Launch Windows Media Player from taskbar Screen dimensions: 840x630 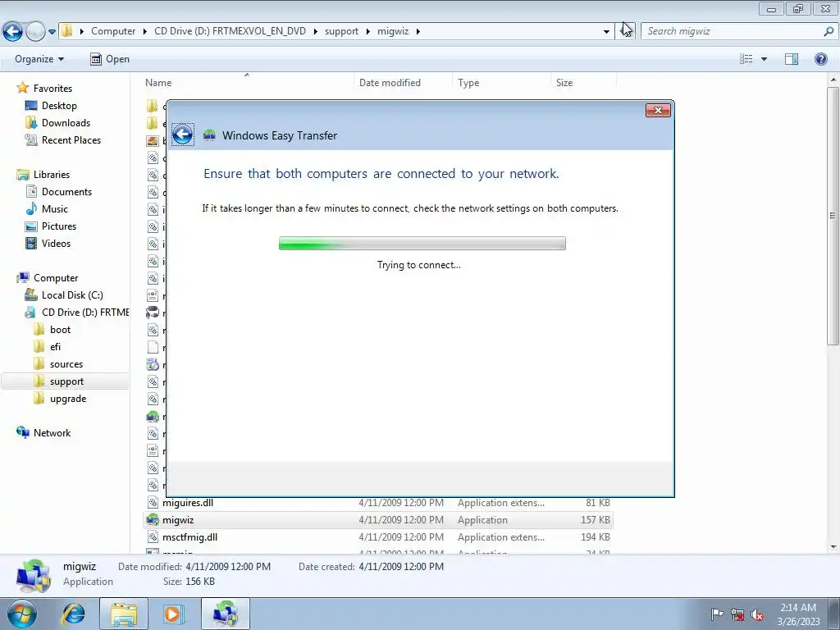[x=173, y=614]
